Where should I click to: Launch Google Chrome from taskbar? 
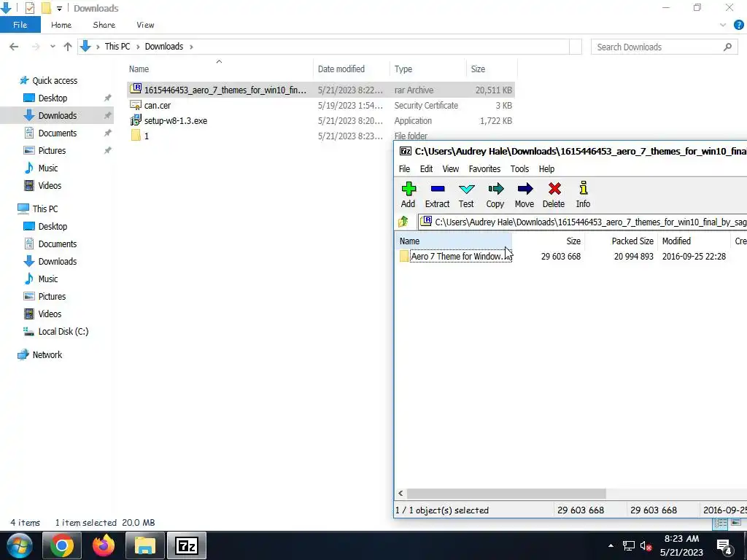click(x=62, y=545)
